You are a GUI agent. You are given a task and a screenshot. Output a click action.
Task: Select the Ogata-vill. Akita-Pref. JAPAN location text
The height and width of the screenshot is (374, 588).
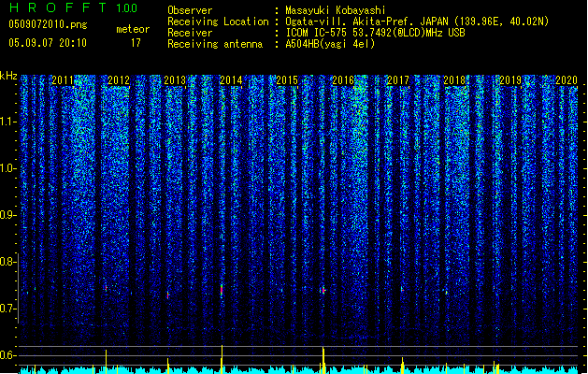click(417, 22)
